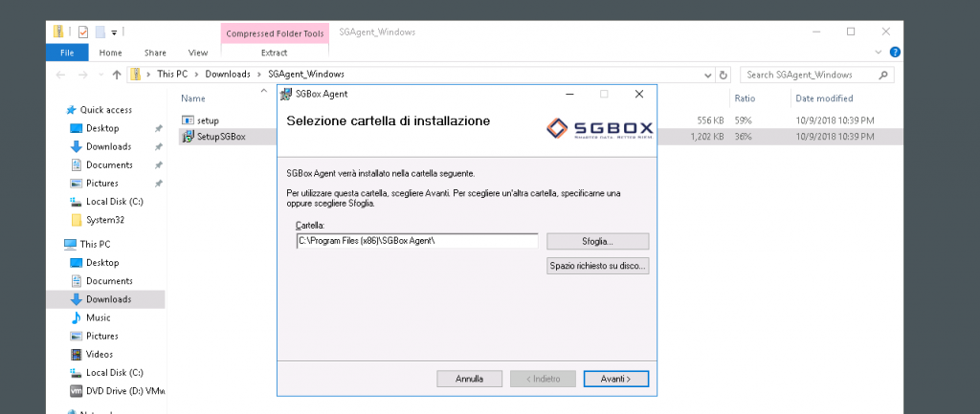Click SGAgent_Windows in the address breadcrumb
Screen dimensions: 980x414
(x=305, y=75)
